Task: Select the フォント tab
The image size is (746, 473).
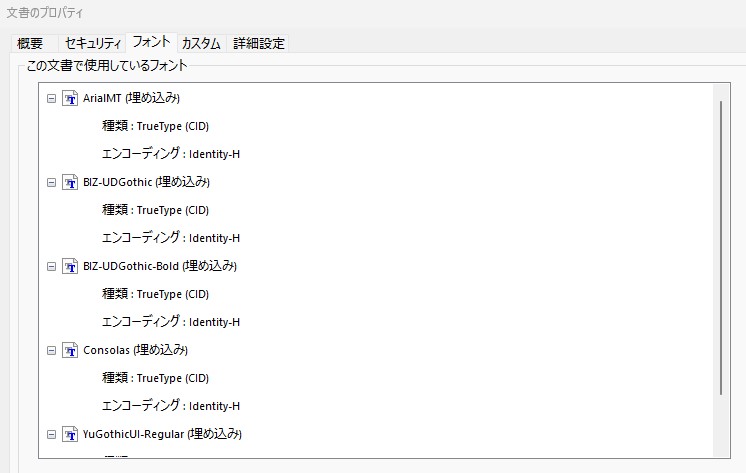Action: 151,42
